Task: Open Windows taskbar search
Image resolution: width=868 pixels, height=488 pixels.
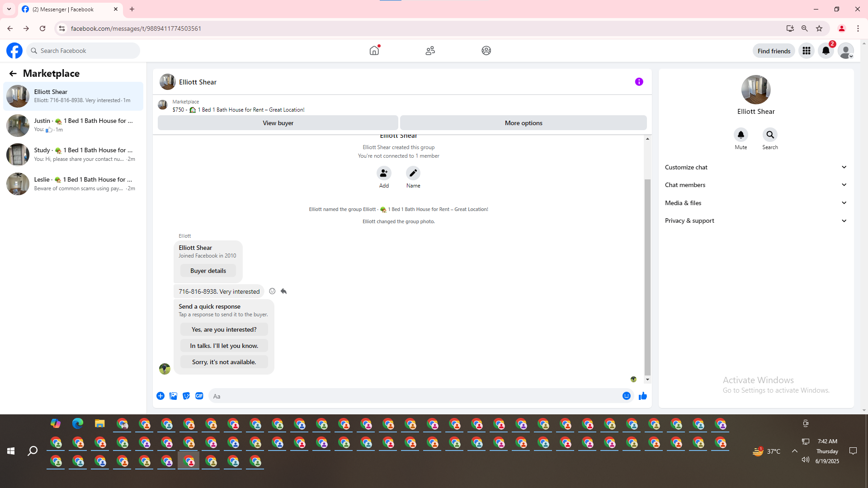Action: point(33,451)
